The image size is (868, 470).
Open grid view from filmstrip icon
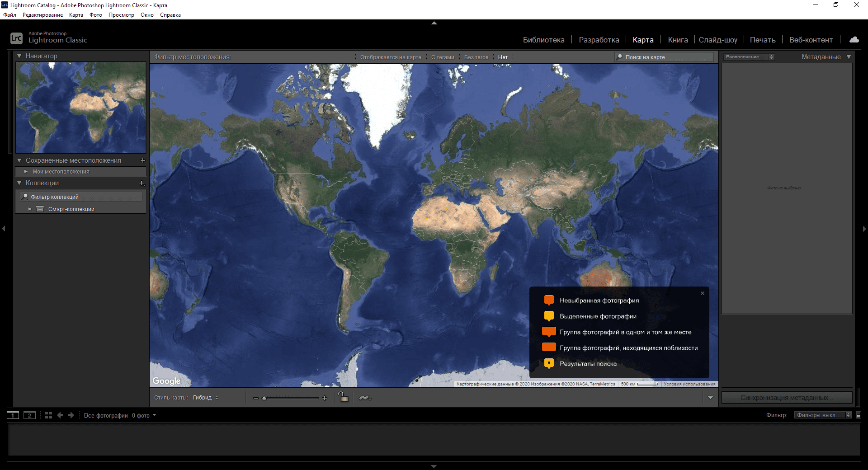click(48, 415)
